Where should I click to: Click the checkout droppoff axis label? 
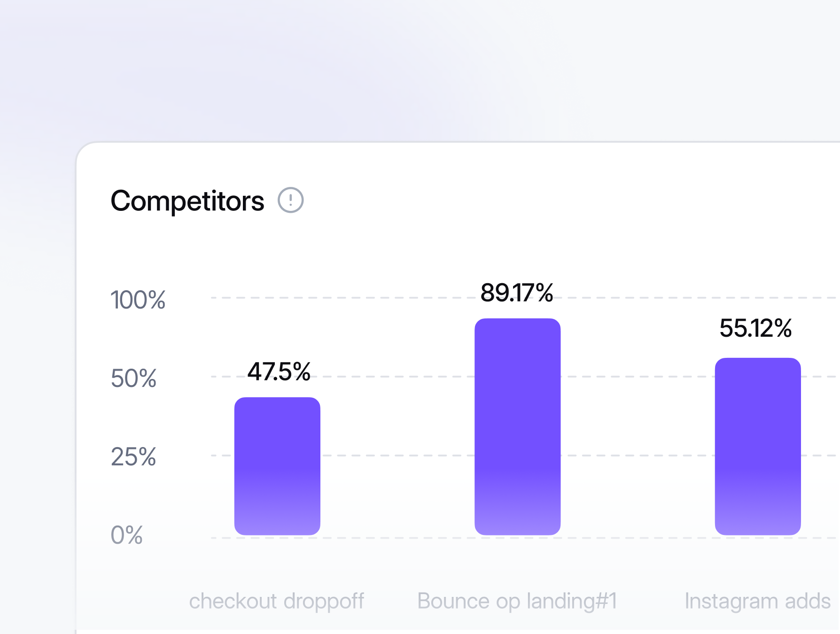click(x=276, y=601)
